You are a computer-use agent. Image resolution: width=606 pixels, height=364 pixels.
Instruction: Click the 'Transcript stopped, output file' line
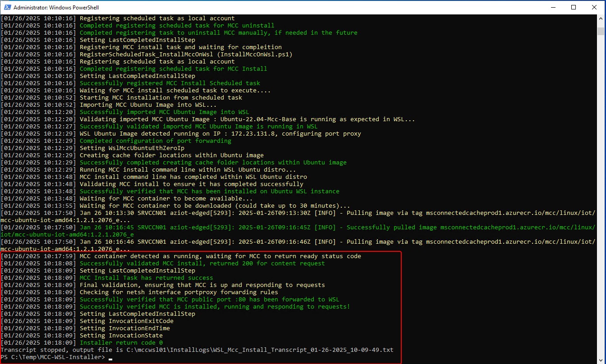point(197,350)
